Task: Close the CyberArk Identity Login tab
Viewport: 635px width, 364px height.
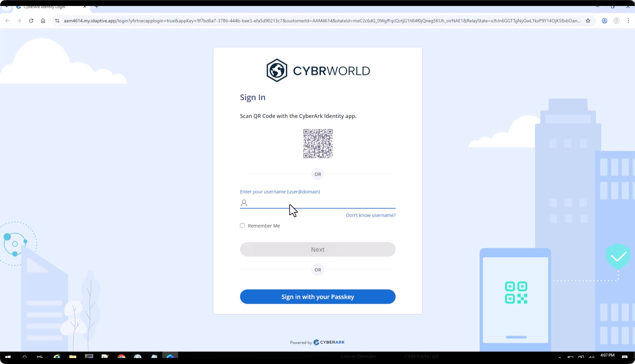Action: pyautogui.click(x=85, y=6)
